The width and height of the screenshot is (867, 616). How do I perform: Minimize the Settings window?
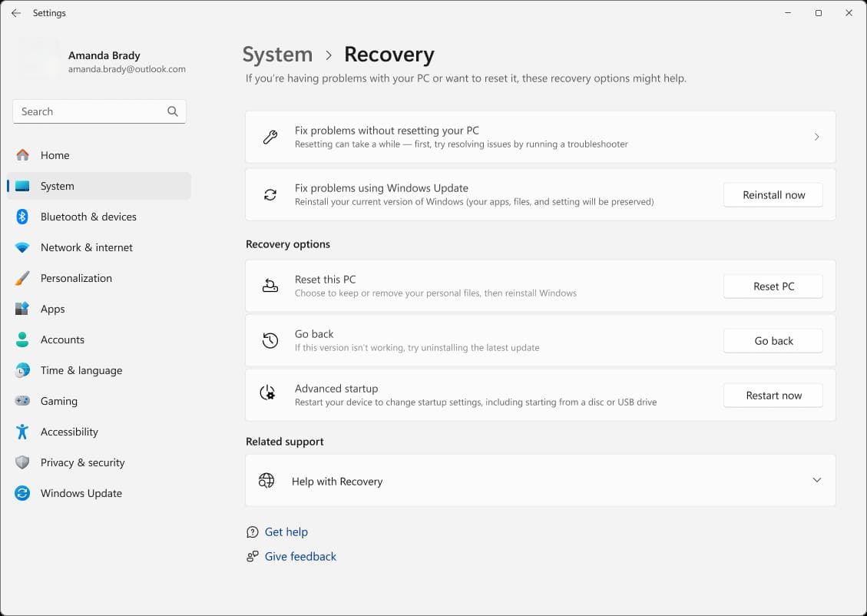click(x=788, y=13)
